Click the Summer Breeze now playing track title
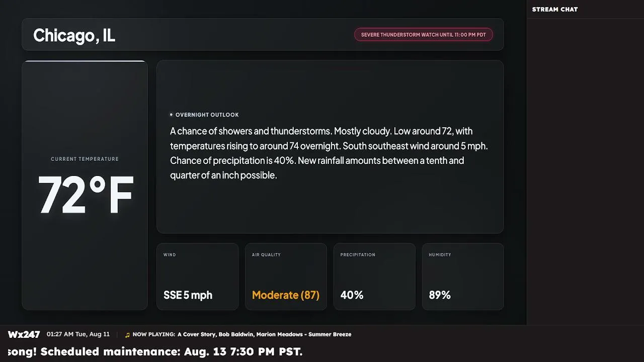 click(330, 334)
